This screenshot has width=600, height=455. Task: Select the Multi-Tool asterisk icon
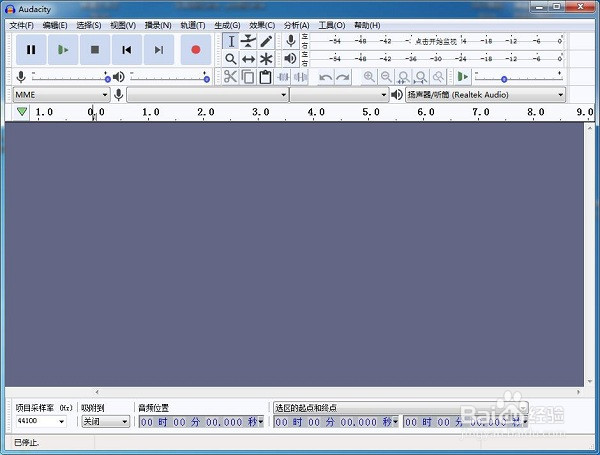point(266,59)
